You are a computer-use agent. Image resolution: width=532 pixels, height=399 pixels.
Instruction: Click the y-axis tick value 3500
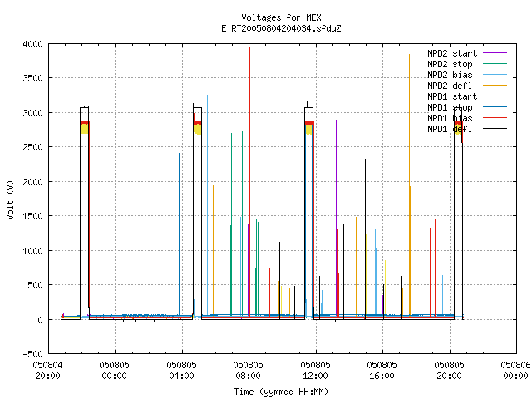click(x=33, y=78)
